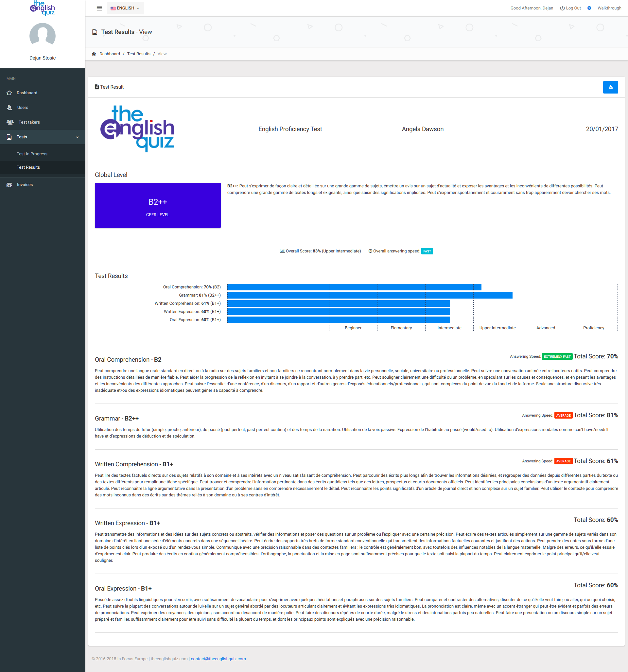The image size is (628, 672).
Task: Click the Dashboard home icon in sidebar
Action: [x=9, y=93]
